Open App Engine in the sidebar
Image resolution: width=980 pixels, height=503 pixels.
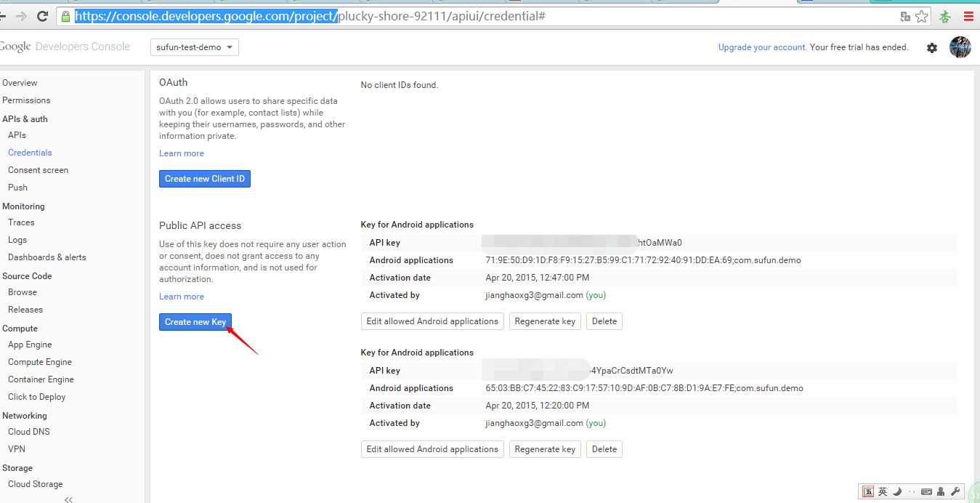(x=30, y=345)
